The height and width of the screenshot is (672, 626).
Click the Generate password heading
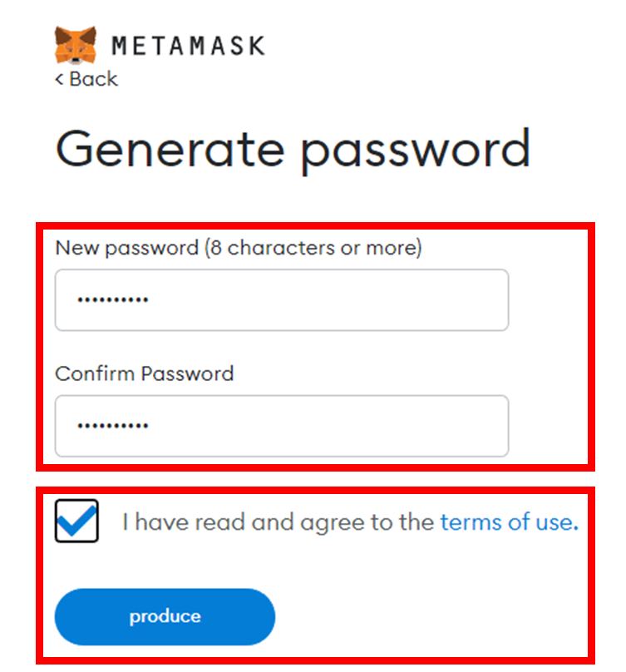click(293, 150)
